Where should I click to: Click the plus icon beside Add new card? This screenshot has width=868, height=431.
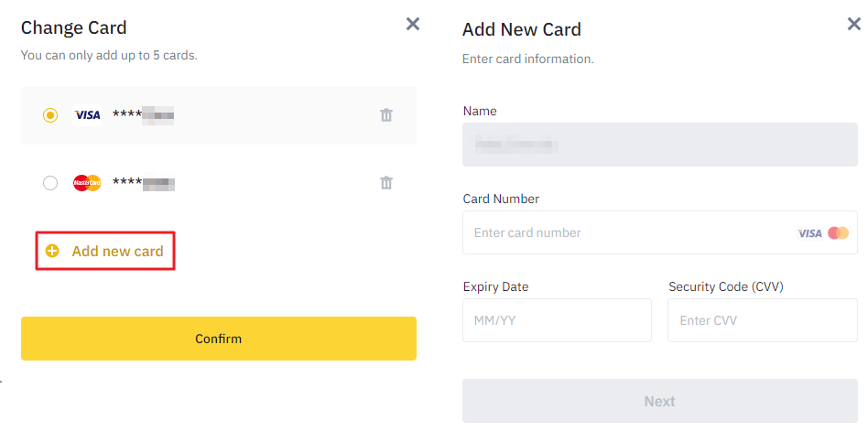pyautogui.click(x=52, y=251)
